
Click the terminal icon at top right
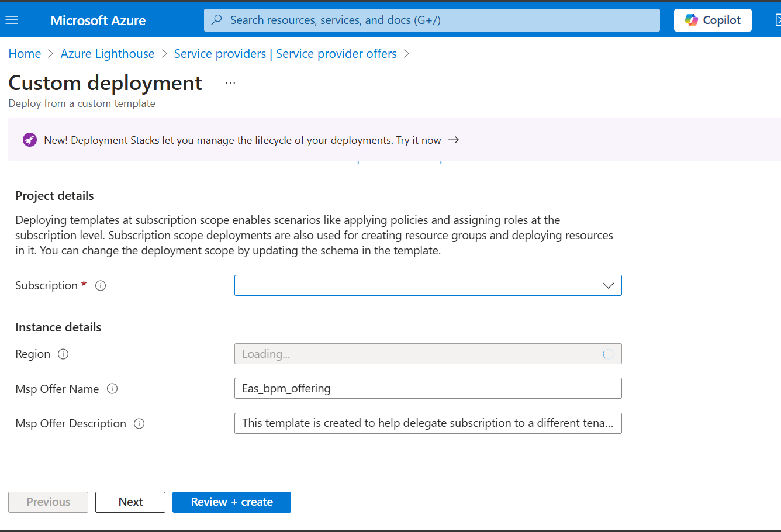pyautogui.click(x=777, y=20)
